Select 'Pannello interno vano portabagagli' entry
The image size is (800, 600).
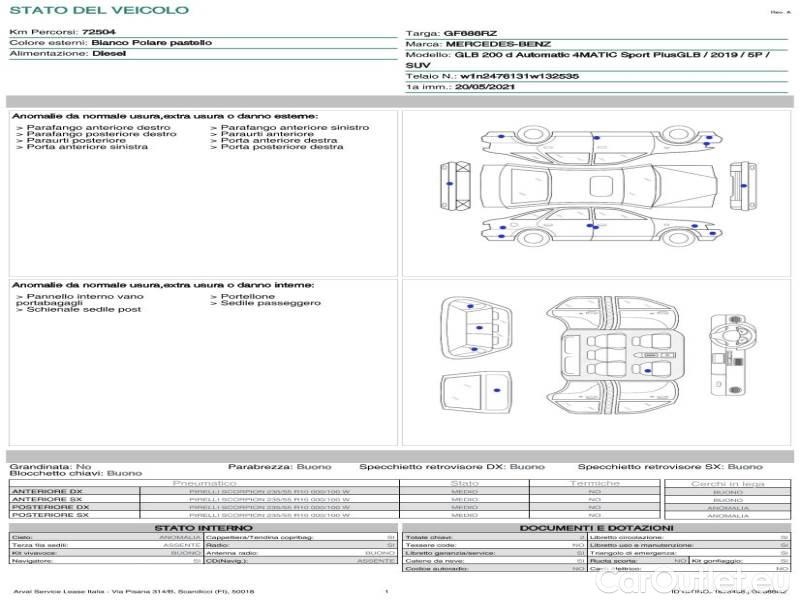80,299
